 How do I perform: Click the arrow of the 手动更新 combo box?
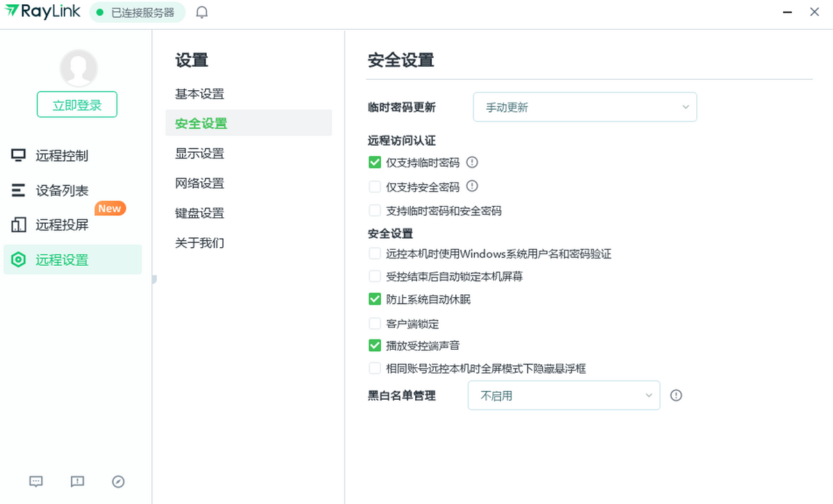(685, 107)
